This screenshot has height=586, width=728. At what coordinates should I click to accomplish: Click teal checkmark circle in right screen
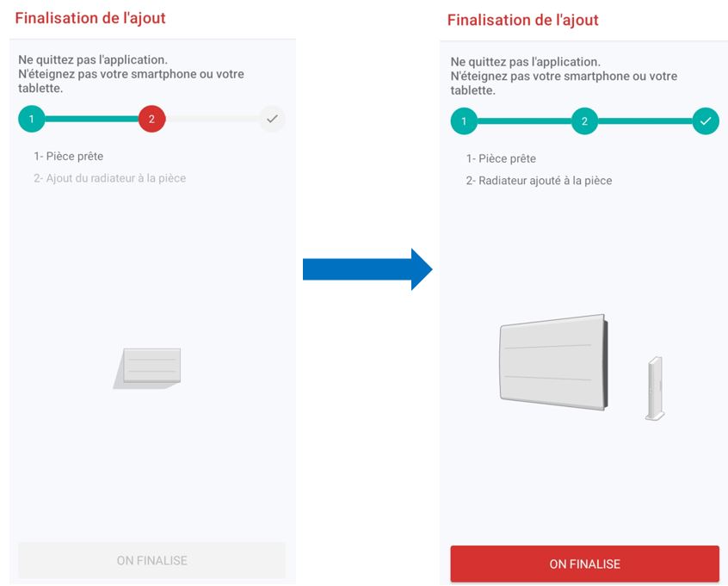coord(706,121)
